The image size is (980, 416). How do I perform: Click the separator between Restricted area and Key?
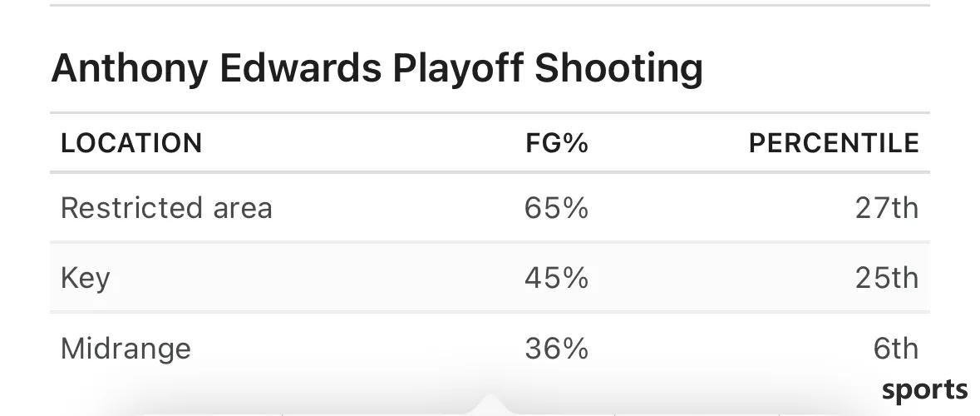490,241
